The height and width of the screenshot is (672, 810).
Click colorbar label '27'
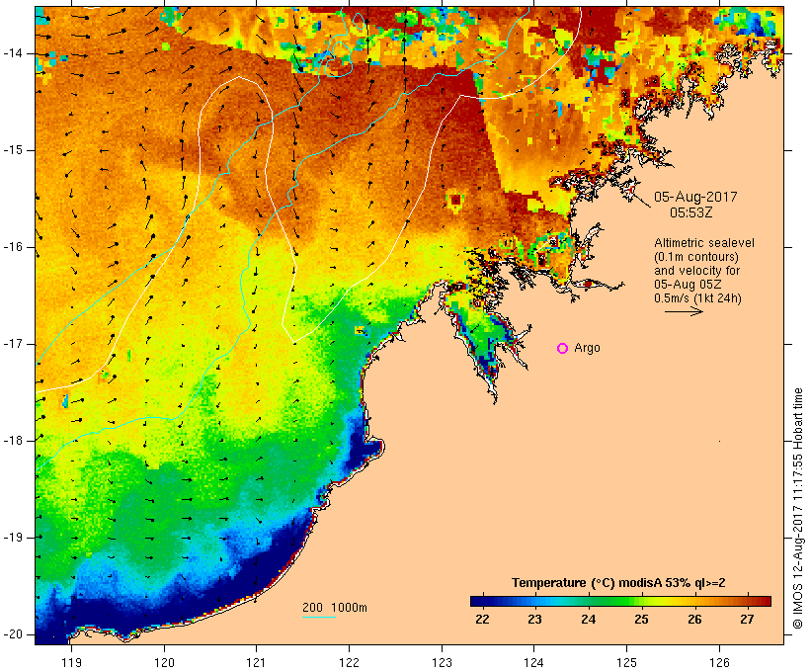click(747, 620)
